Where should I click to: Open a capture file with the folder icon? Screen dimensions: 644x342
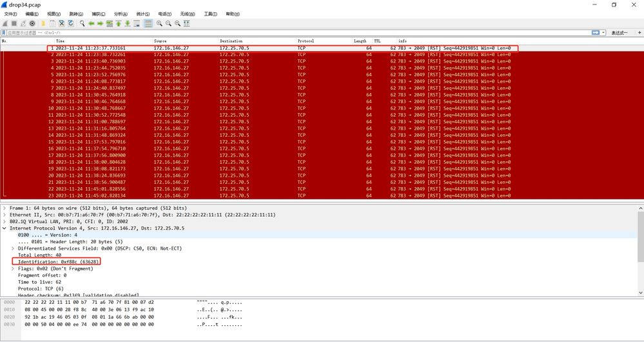(43, 23)
